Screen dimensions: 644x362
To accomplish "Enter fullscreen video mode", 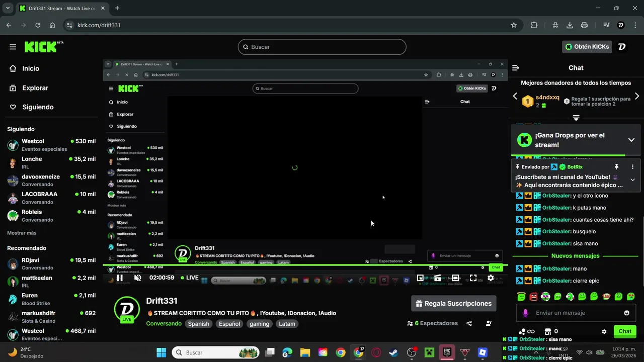I will coord(473,278).
